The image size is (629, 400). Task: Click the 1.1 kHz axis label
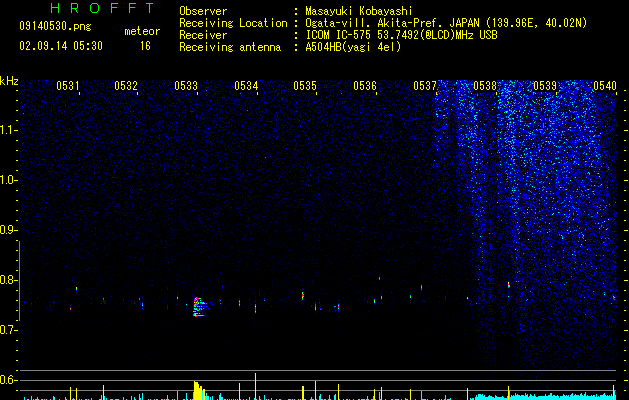pyautogui.click(x=8, y=130)
